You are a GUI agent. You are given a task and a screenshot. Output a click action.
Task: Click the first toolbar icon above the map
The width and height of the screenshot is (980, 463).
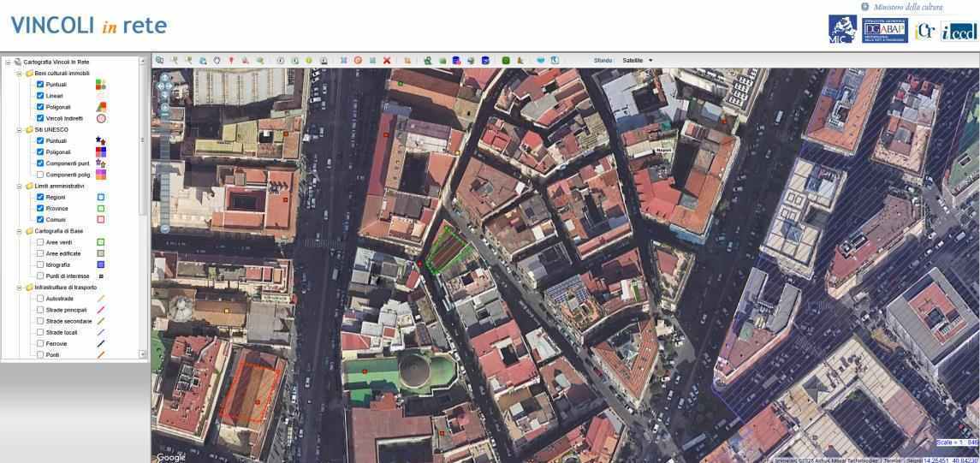pyautogui.click(x=159, y=61)
